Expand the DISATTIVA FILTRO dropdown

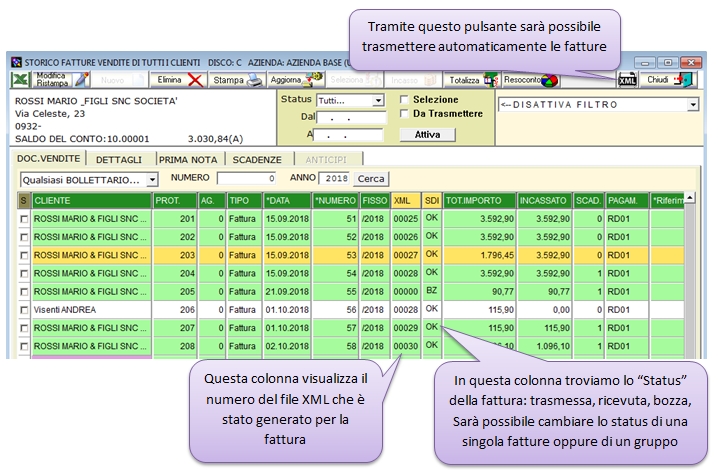click(x=693, y=105)
